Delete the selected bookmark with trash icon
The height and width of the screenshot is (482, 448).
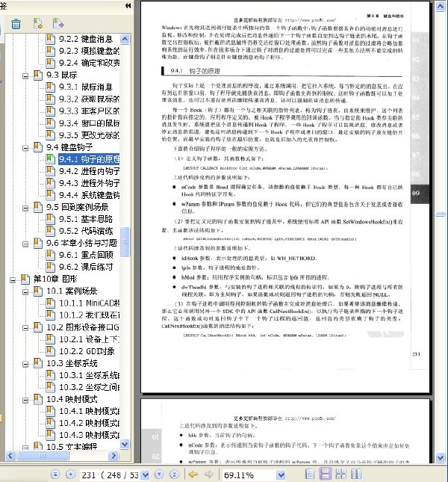(16, 24)
